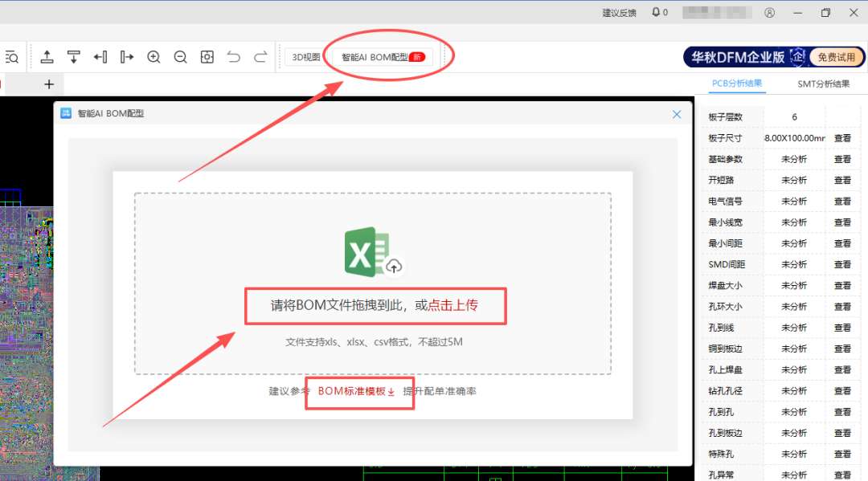Click 查看 for 板子尺寸
The width and height of the screenshot is (868, 481).
(842, 138)
